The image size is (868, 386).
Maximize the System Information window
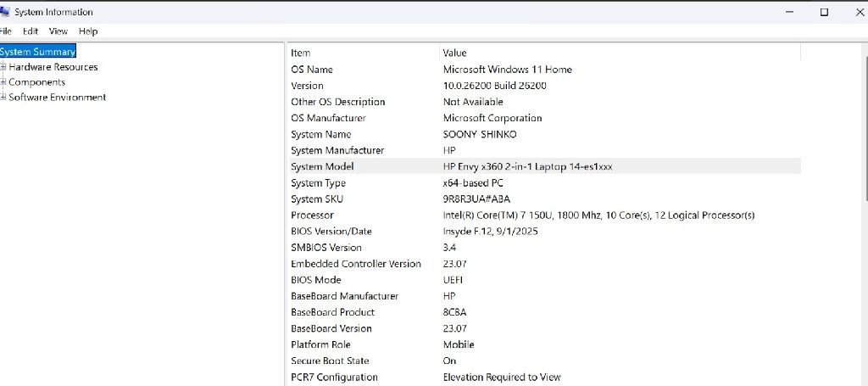click(x=824, y=12)
